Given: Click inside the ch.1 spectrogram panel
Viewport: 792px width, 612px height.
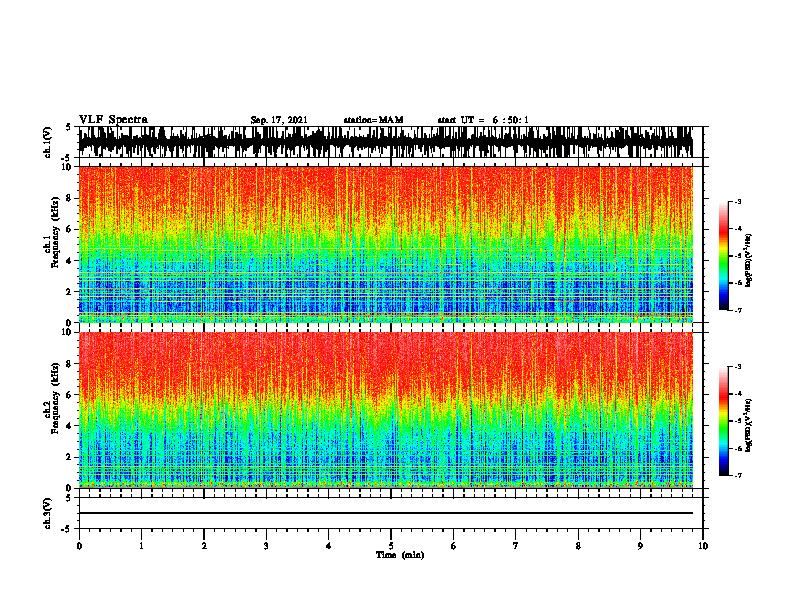Looking at the screenshot, I should point(386,244).
